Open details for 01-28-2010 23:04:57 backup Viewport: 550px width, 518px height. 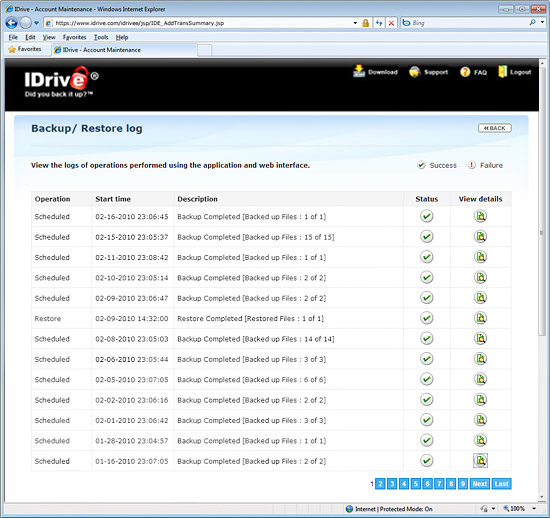click(x=480, y=440)
